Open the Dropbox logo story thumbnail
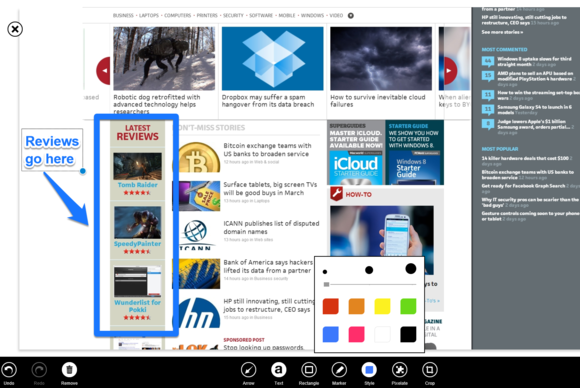This screenshot has height=388, width=580. click(272, 58)
